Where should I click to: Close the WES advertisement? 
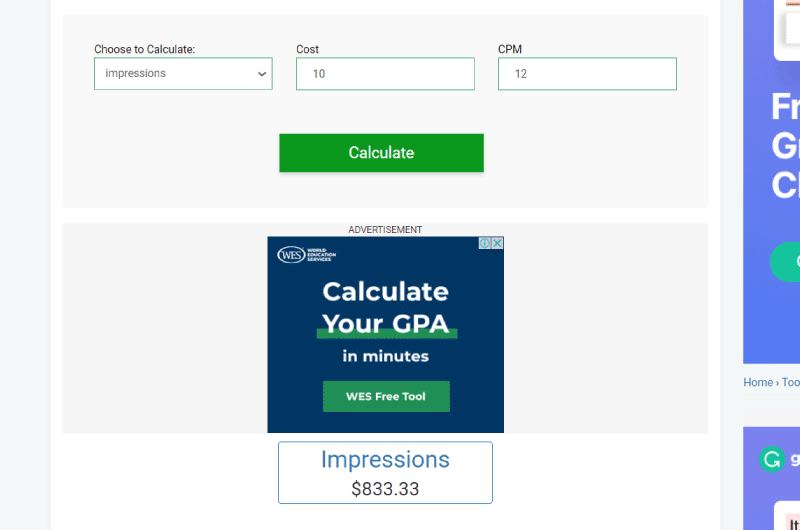click(497, 243)
